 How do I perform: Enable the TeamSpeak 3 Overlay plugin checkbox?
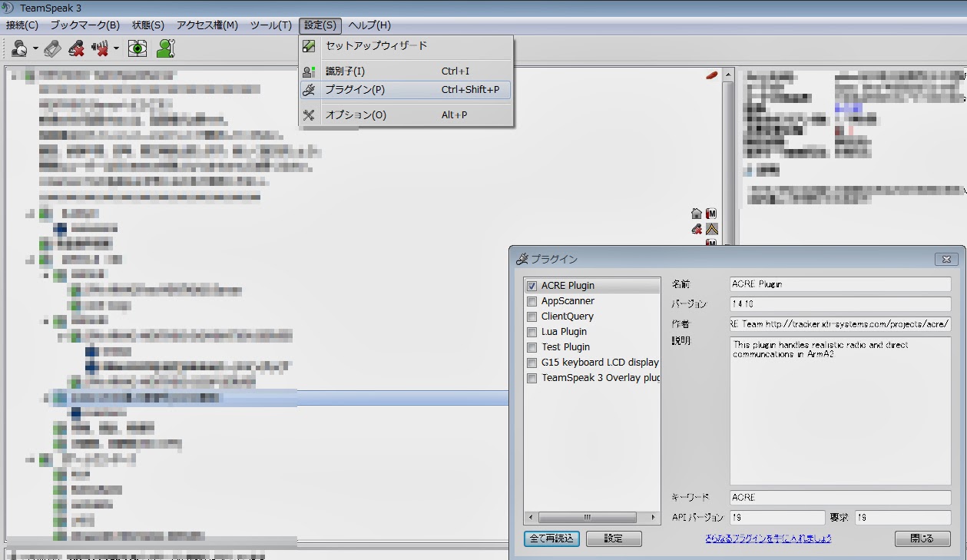(x=532, y=378)
